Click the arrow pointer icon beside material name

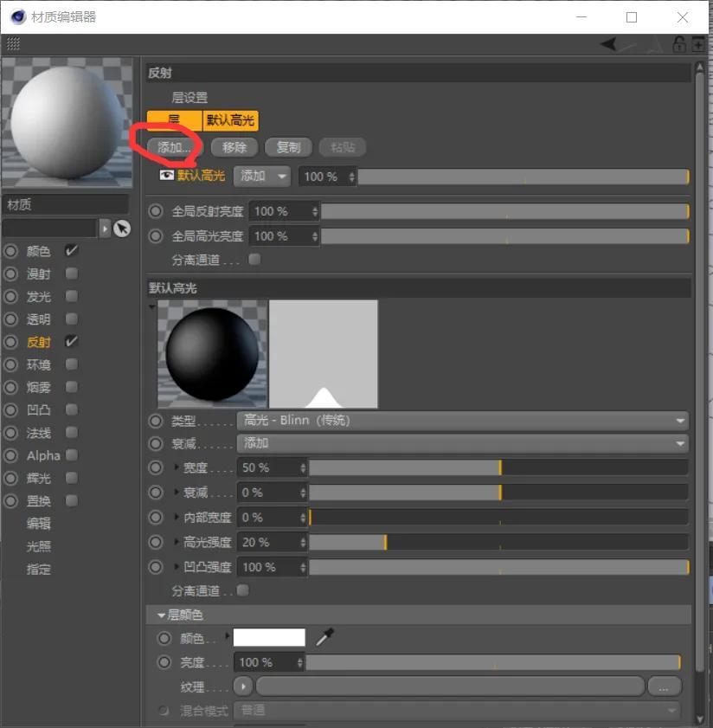click(122, 229)
